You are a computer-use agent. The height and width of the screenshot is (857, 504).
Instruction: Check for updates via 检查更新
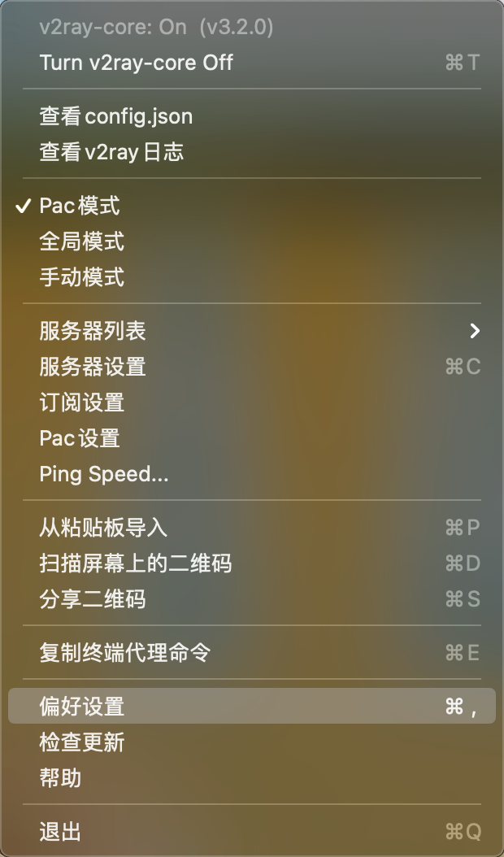(79, 742)
